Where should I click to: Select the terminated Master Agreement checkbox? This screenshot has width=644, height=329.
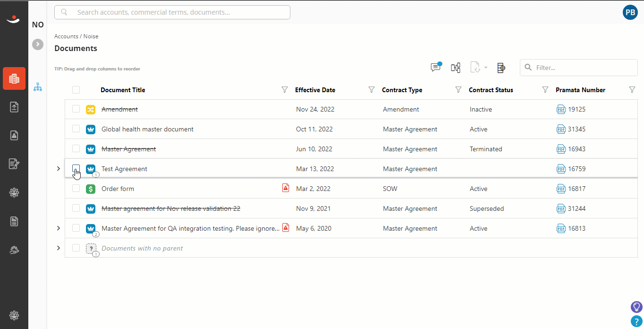click(76, 149)
